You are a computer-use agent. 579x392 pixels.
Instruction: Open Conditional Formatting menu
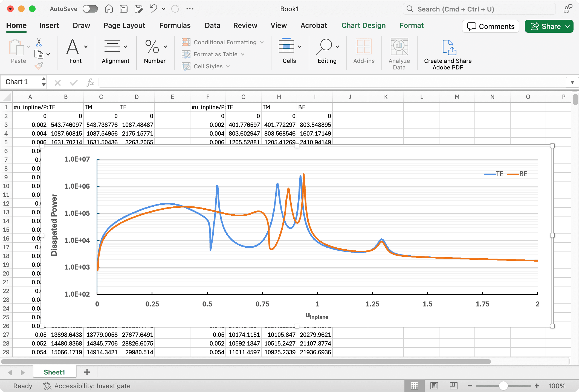pyautogui.click(x=223, y=42)
